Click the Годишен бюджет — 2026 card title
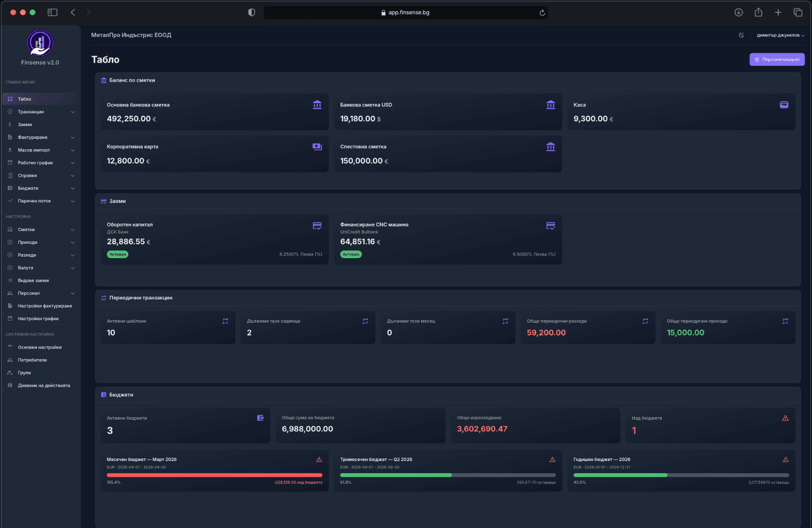Viewport: 812px width, 528px height. [x=602, y=460]
